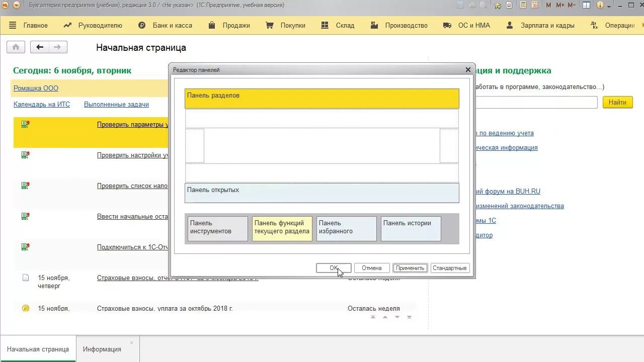Click the M memory button

click(548, 5)
